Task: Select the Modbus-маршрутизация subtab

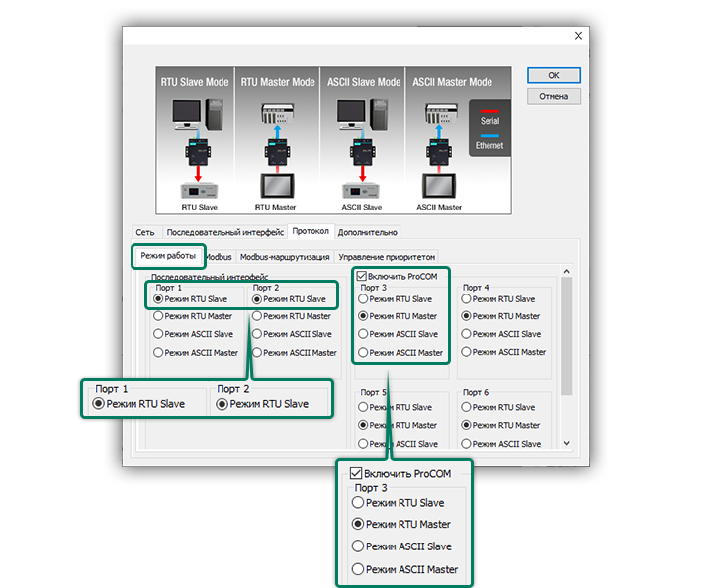Action: 285,256
